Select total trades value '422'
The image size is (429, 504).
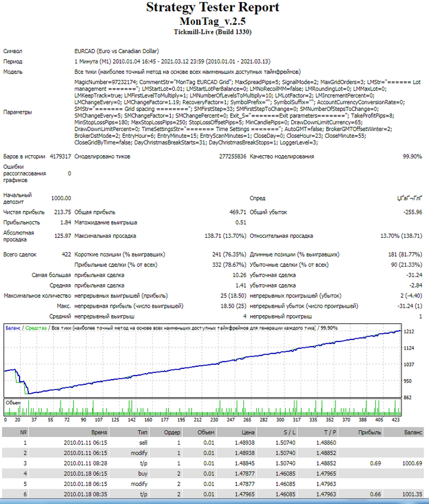[67, 255]
